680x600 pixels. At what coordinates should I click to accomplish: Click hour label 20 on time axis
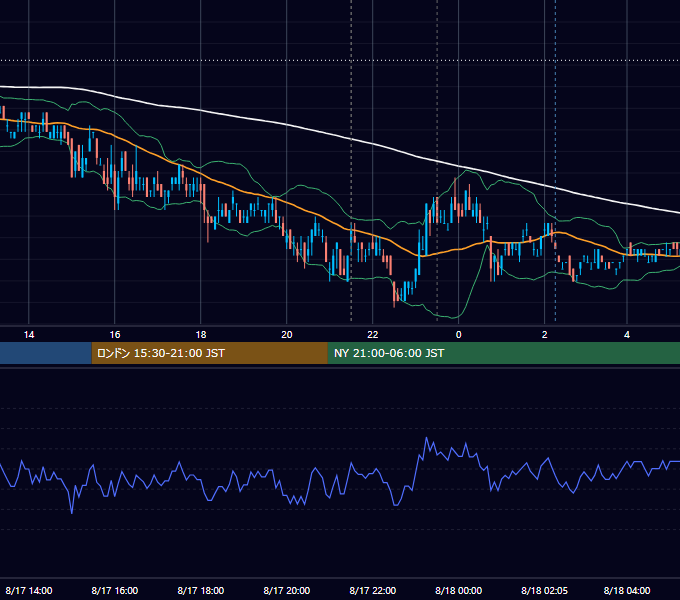[x=287, y=335]
